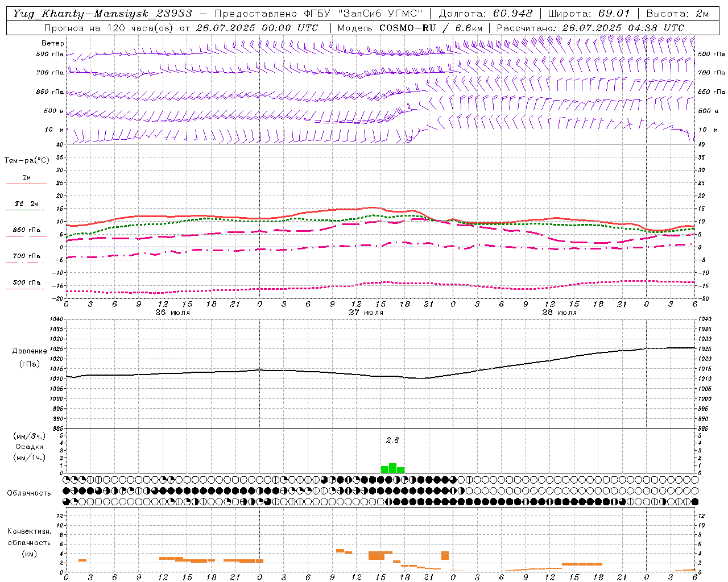Click the Широта: 69.01 header field
Image resolution: width=728 pixels, height=582 pixels.
point(589,14)
